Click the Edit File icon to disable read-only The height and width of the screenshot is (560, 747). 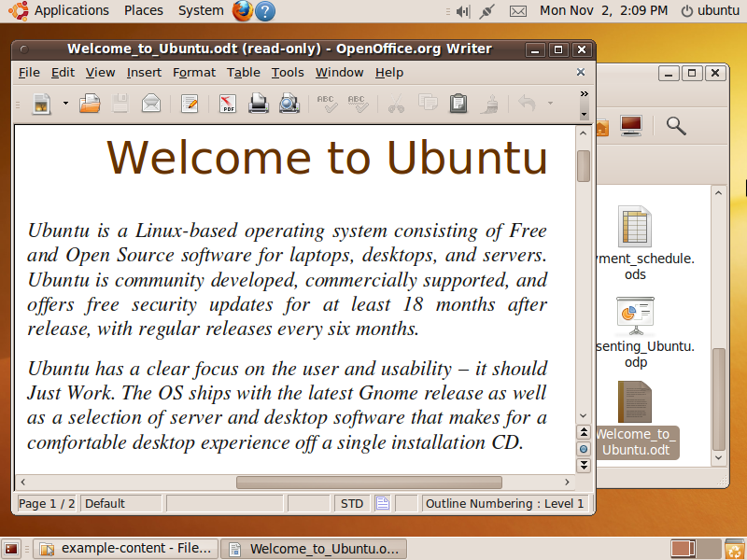[x=189, y=104]
